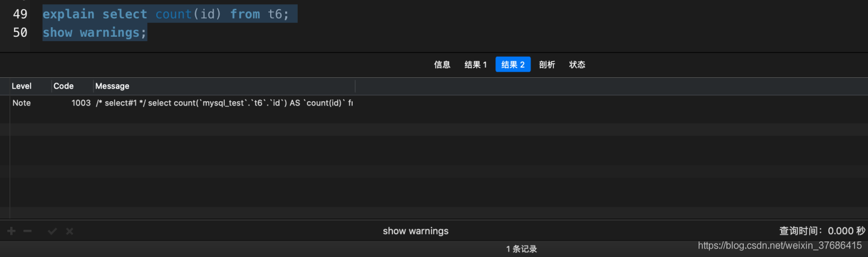
Task: Click the Message column header
Action: point(112,86)
